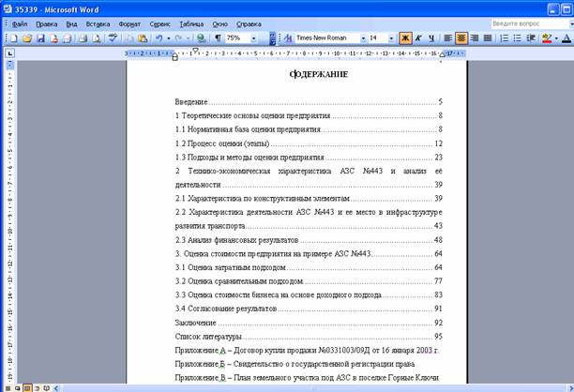Run spelling and grammar check

pyautogui.click(x=113, y=38)
